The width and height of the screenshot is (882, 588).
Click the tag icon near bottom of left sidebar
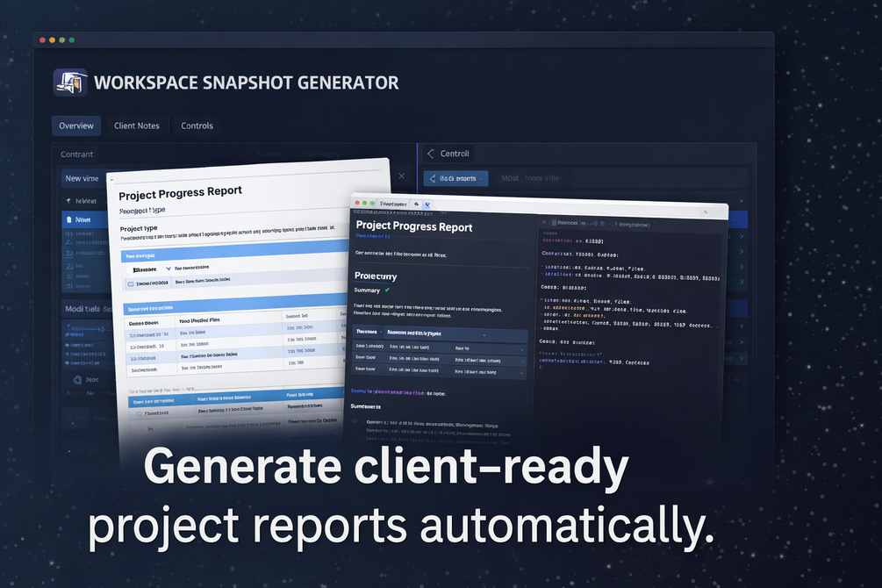[x=77, y=380]
